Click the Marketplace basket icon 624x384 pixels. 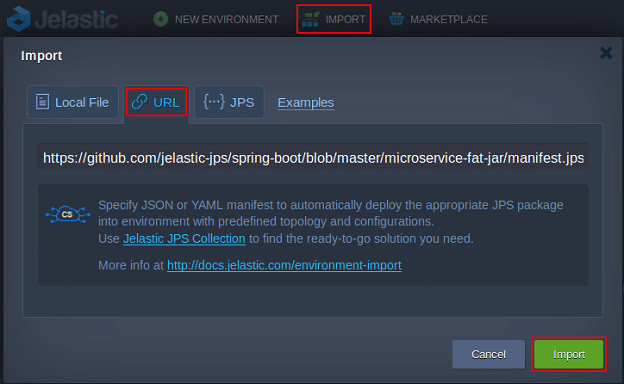tap(396, 19)
